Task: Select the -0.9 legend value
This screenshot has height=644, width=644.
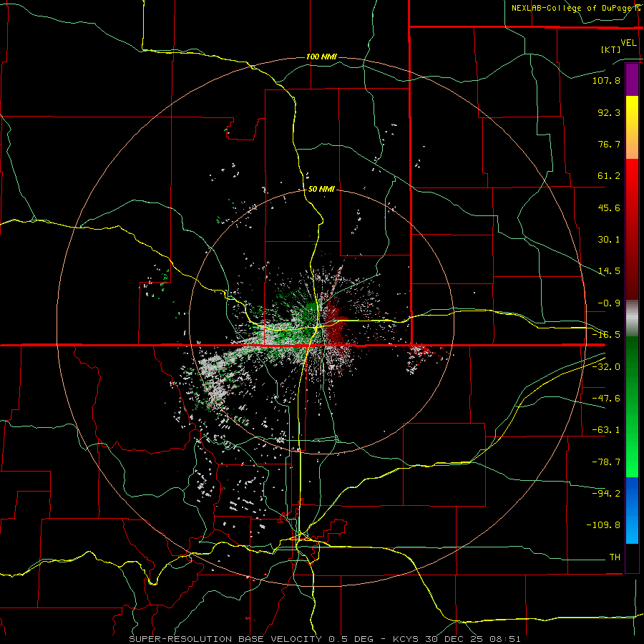Action: [x=609, y=303]
